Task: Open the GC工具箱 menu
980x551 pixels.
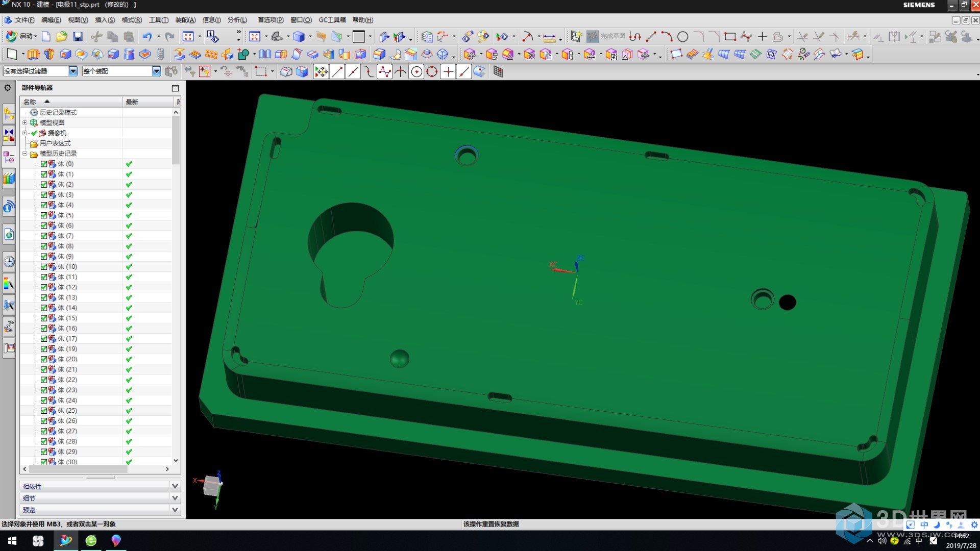Action: click(x=332, y=20)
